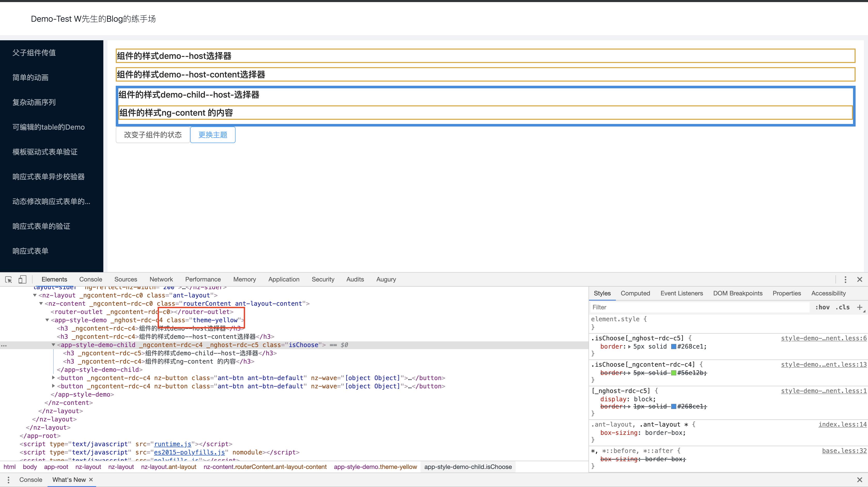Expand border shorthand in .isChoose nghost rule

click(x=630, y=347)
